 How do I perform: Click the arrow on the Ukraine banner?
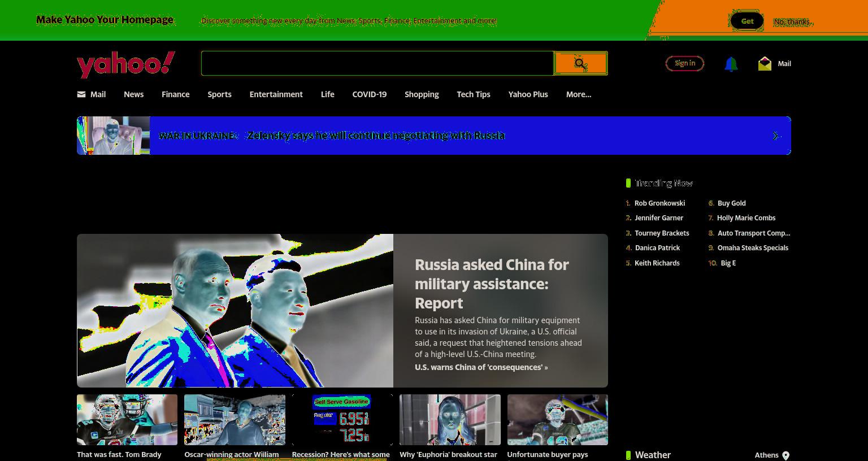pos(776,136)
